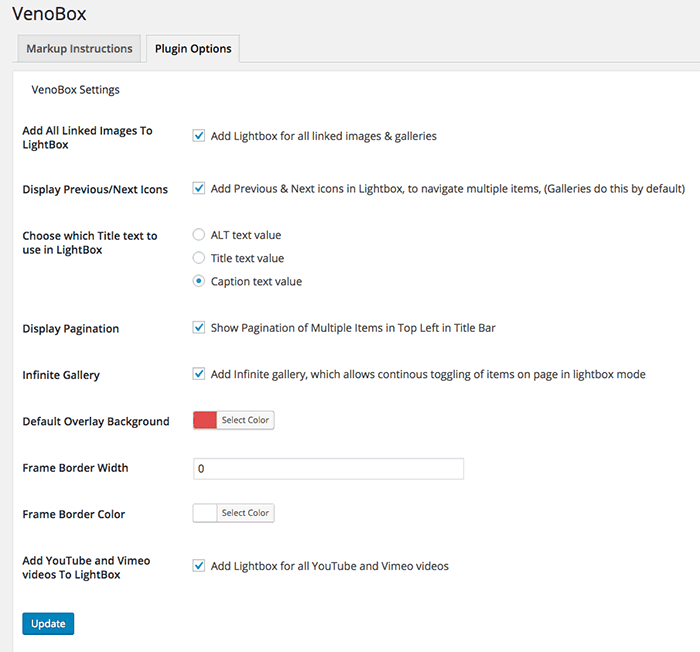Click the Frame Border Width field

328,468
